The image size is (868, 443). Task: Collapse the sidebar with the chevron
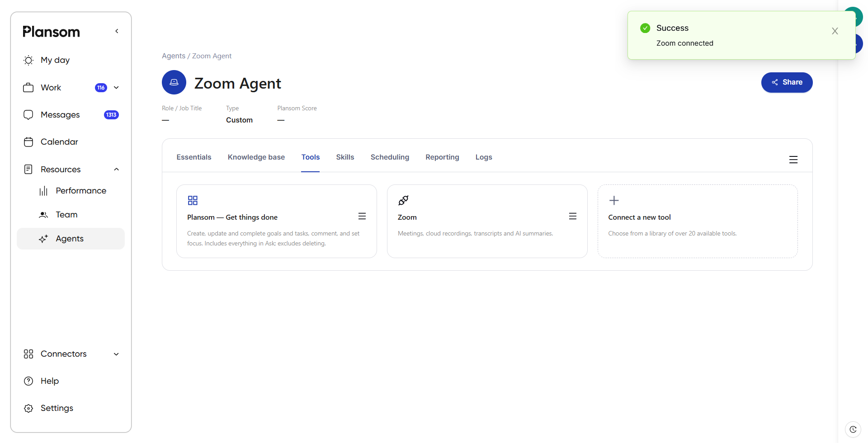click(117, 31)
